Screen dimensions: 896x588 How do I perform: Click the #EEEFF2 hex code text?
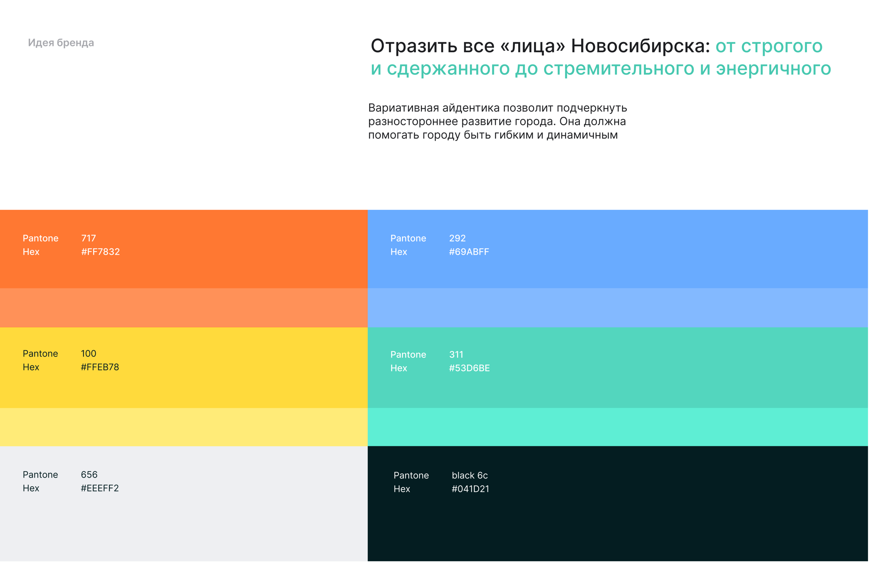coord(100,488)
